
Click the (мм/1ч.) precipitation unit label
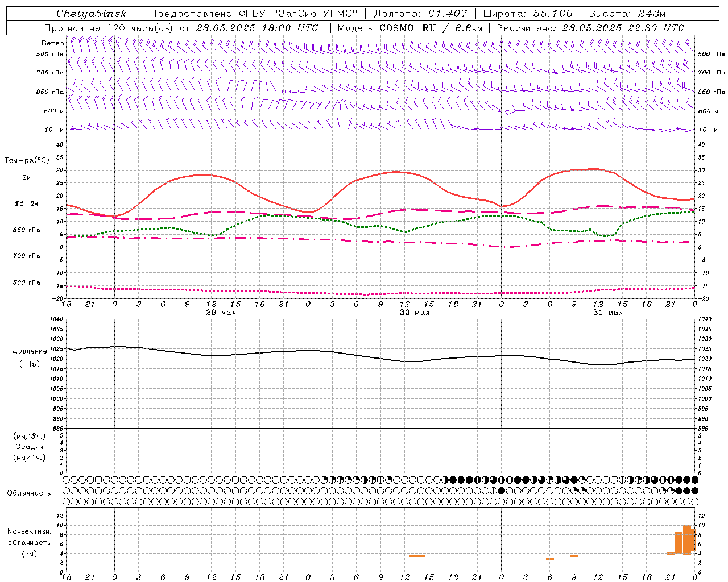point(30,458)
